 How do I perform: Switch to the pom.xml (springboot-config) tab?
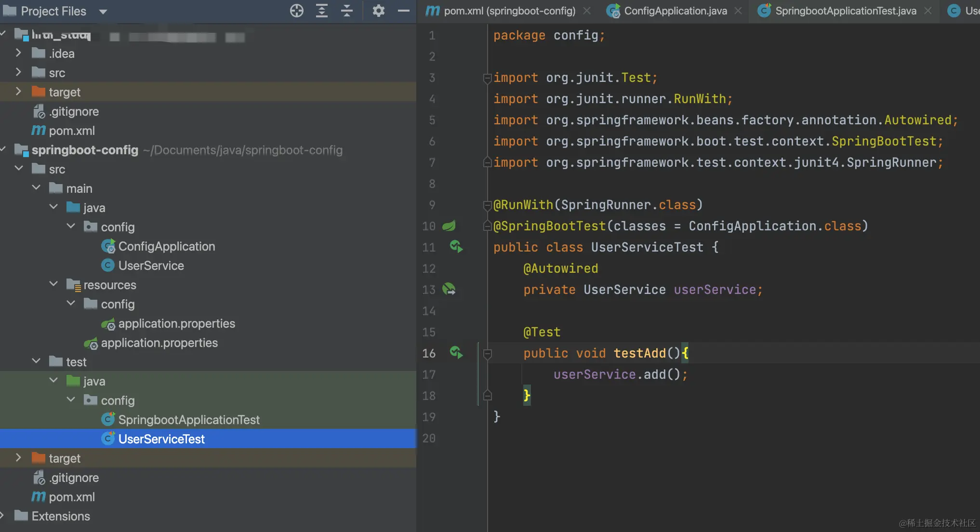[x=509, y=11]
